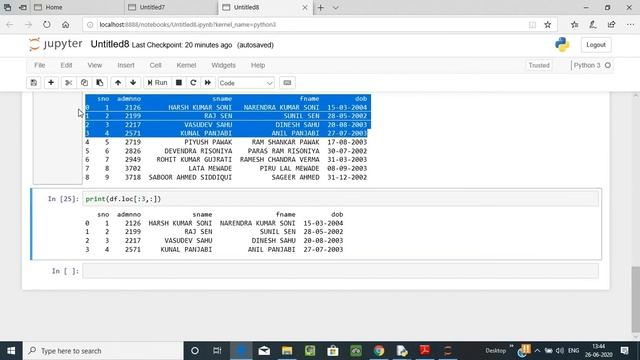Interrupt the kernel with the stop square icon

pyautogui.click(x=179, y=83)
